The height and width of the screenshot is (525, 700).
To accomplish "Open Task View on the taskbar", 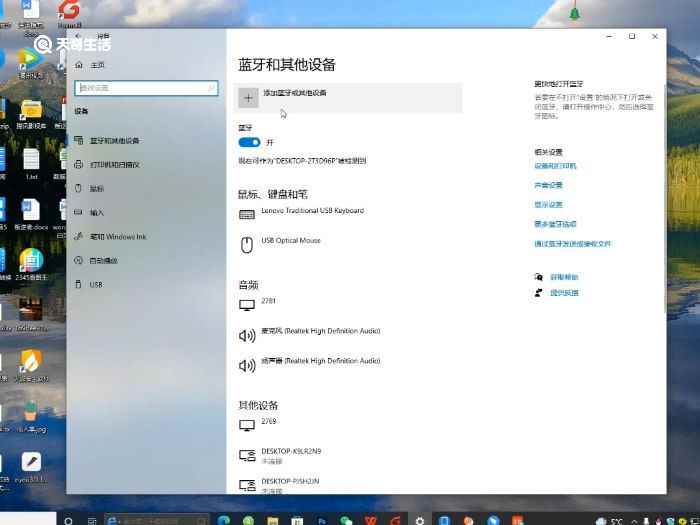I will 92,521.
